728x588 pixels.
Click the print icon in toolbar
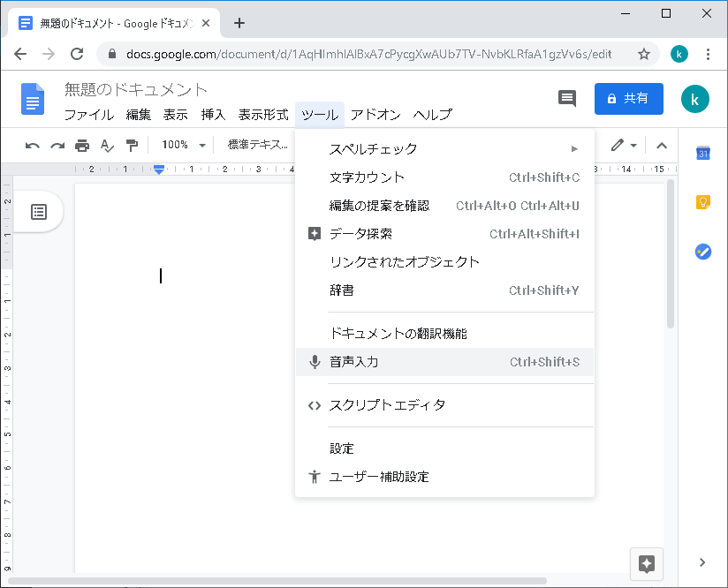click(82, 145)
